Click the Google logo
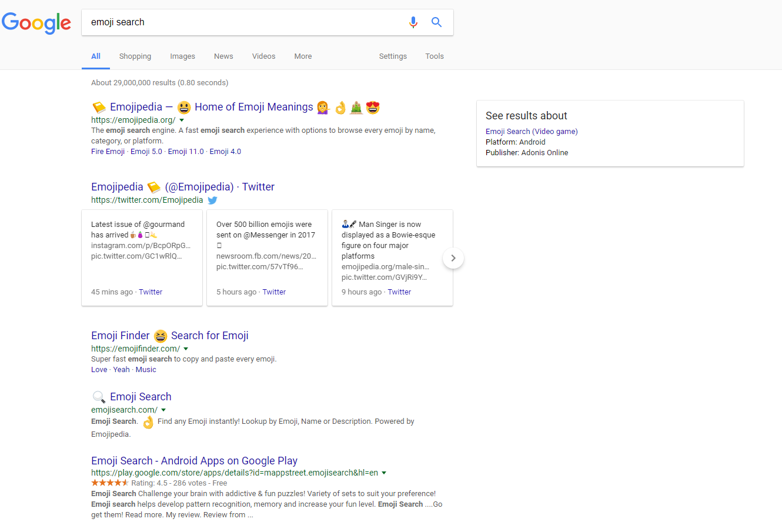The height and width of the screenshot is (532, 782). [36, 23]
